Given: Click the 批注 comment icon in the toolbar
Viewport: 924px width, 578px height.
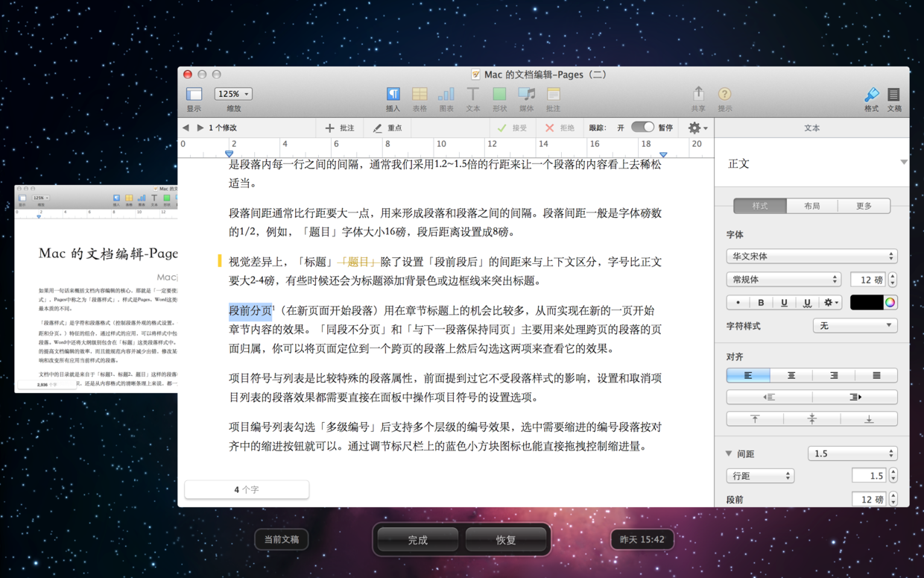Looking at the screenshot, I should 553,94.
